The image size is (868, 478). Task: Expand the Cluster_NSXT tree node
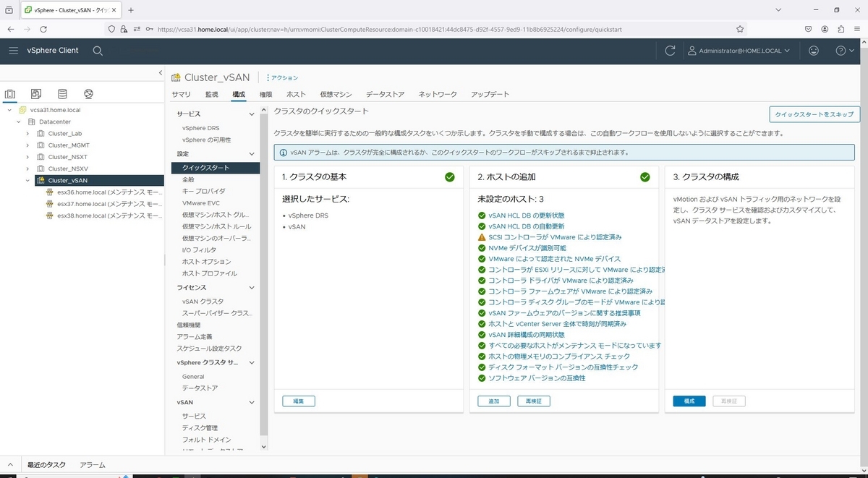coord(27,157)
